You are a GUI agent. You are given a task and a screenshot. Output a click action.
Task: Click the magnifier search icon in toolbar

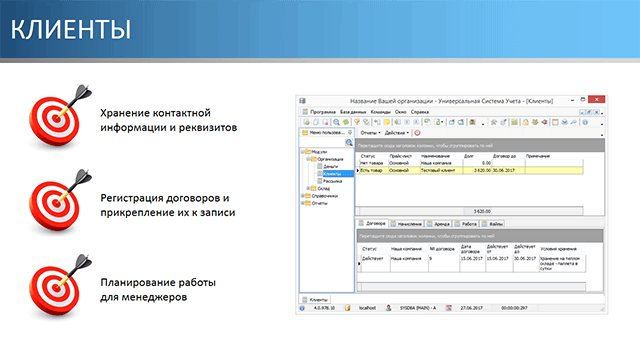coord(336,122)
